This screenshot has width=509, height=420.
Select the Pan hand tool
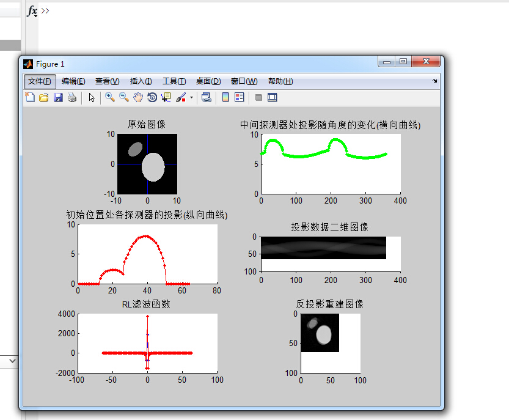(x=138, y=97)
